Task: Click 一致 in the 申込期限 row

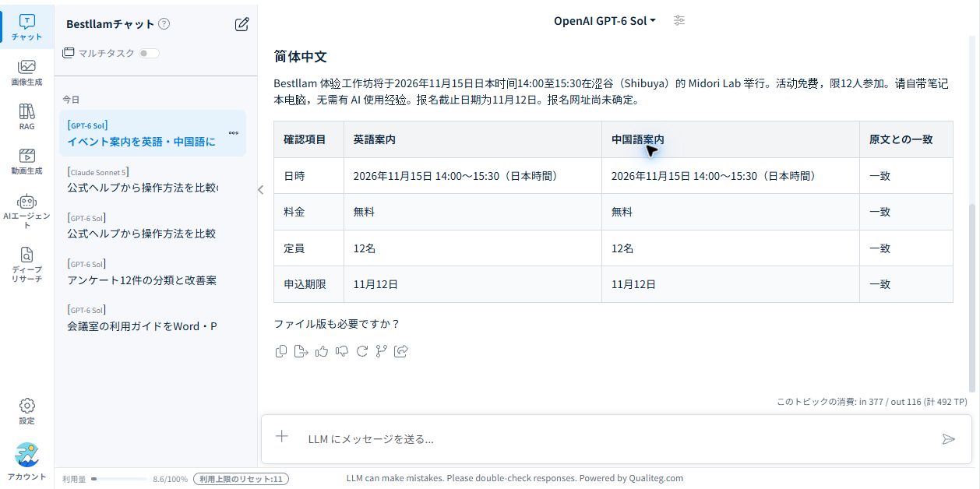Action: coord(880,284)
